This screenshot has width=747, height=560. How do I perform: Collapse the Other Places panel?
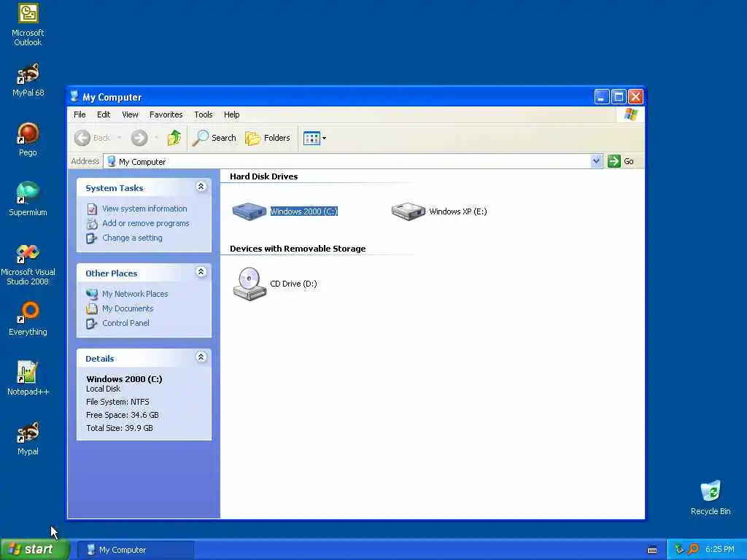(201, 272)
